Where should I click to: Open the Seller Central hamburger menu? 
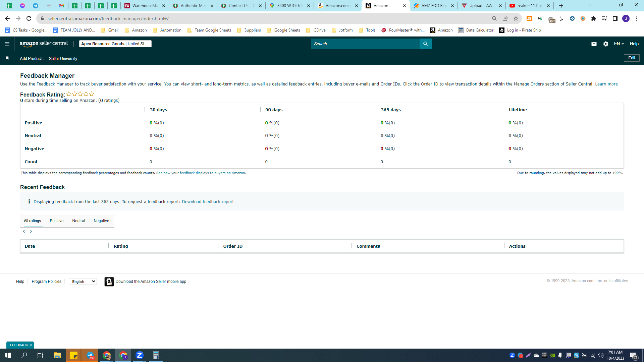coord(7,44)
